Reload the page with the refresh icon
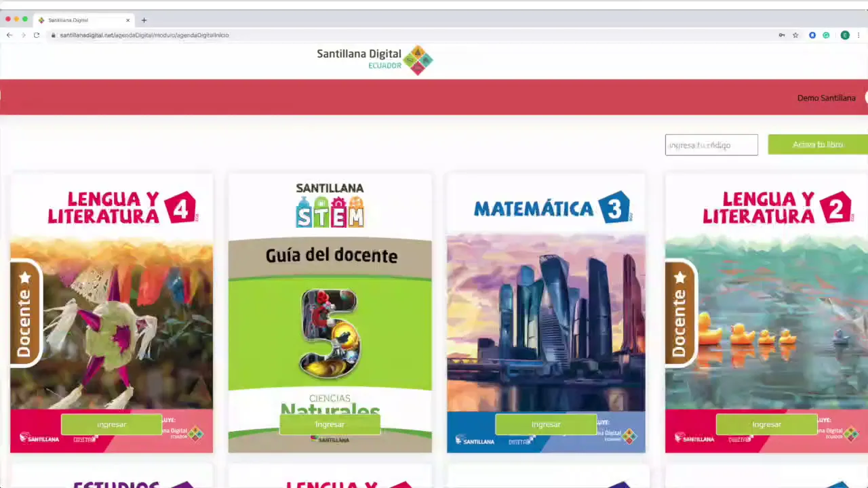Screen dimensions: 868x488 point(37,35)
